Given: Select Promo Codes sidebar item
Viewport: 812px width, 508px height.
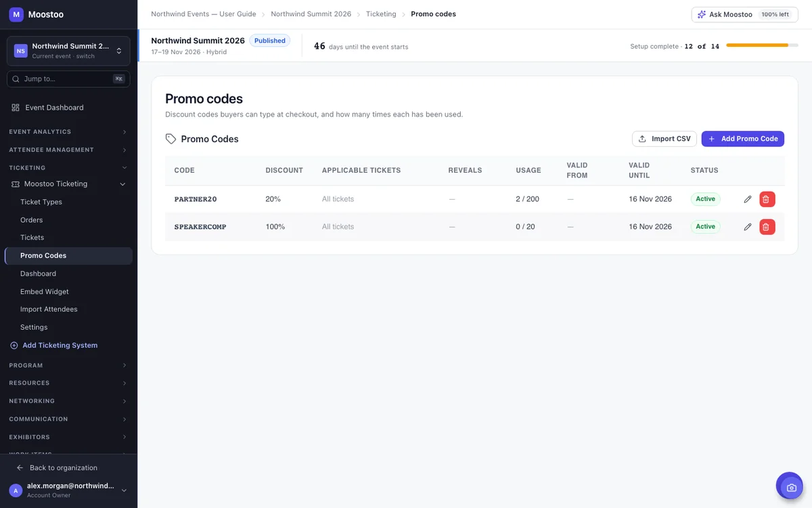Looking at the screenshot, I should 68,256.
